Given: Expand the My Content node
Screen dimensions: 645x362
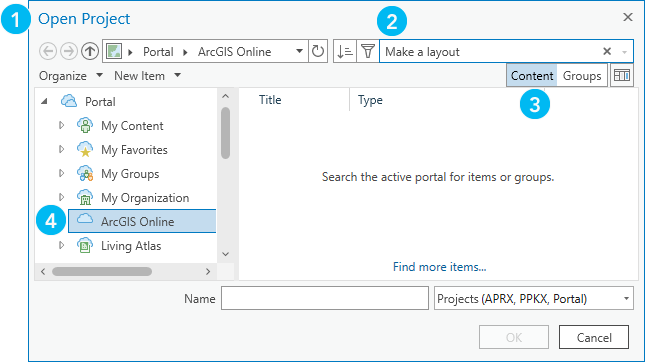Looking at the screenshot, I should (x=61, y=125).
